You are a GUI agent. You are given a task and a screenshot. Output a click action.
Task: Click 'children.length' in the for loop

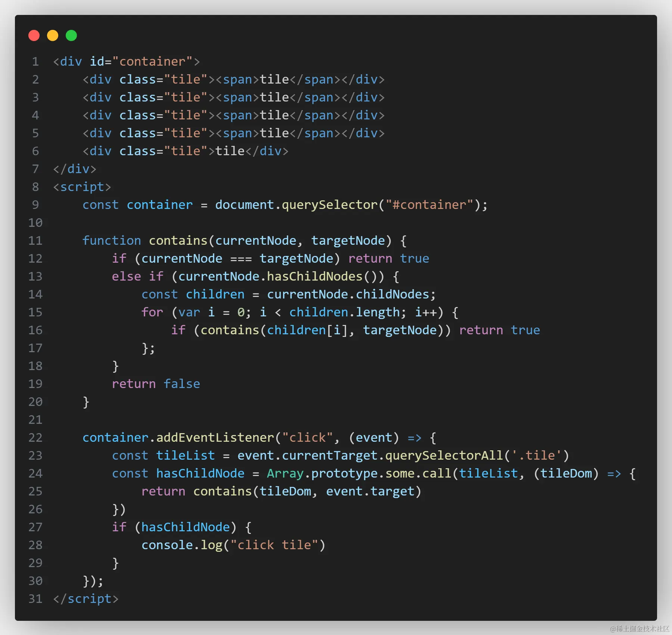345,312
